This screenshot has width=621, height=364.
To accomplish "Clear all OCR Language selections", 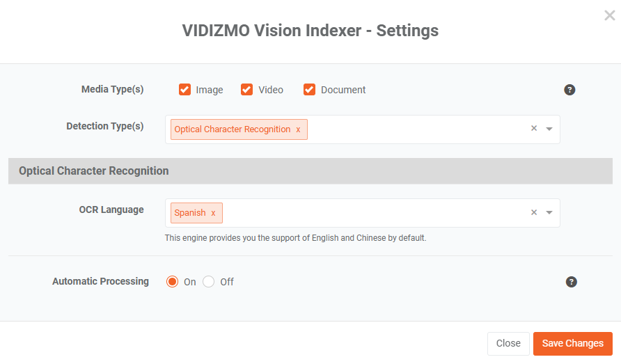I will pyautogui.click(x=534, y=212).
